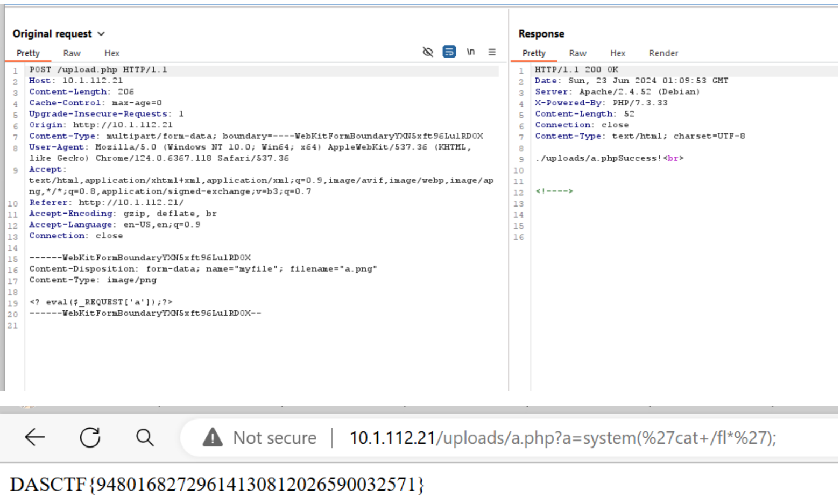The image size is (840, 504).
Task: Click the POST /upload.php HTTP/1.1 line
Action: tap(98, 69)
